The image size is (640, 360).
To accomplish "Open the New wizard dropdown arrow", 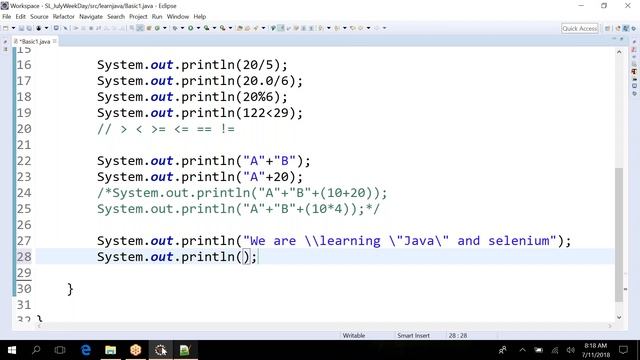I will [x=13, y=28].
